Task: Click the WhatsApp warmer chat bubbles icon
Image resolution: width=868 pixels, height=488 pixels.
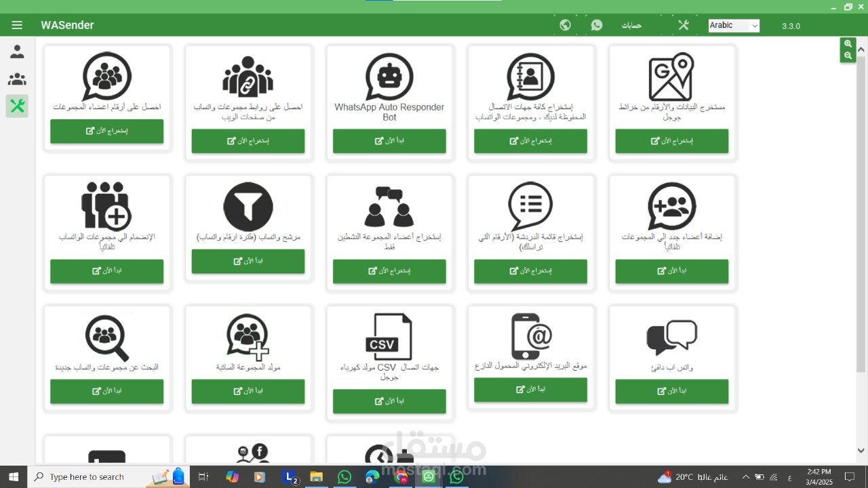Action: pyautogui.click(x=671, y=338)
